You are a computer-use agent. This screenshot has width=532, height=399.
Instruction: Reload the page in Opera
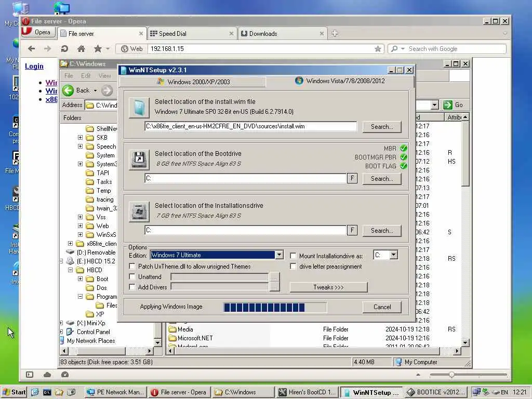(x=64, y=49)
